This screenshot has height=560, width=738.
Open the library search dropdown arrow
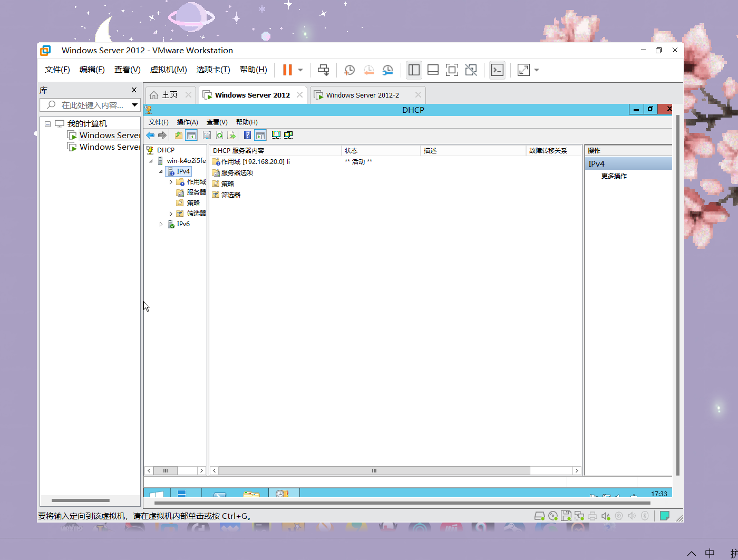coord(135,105)
